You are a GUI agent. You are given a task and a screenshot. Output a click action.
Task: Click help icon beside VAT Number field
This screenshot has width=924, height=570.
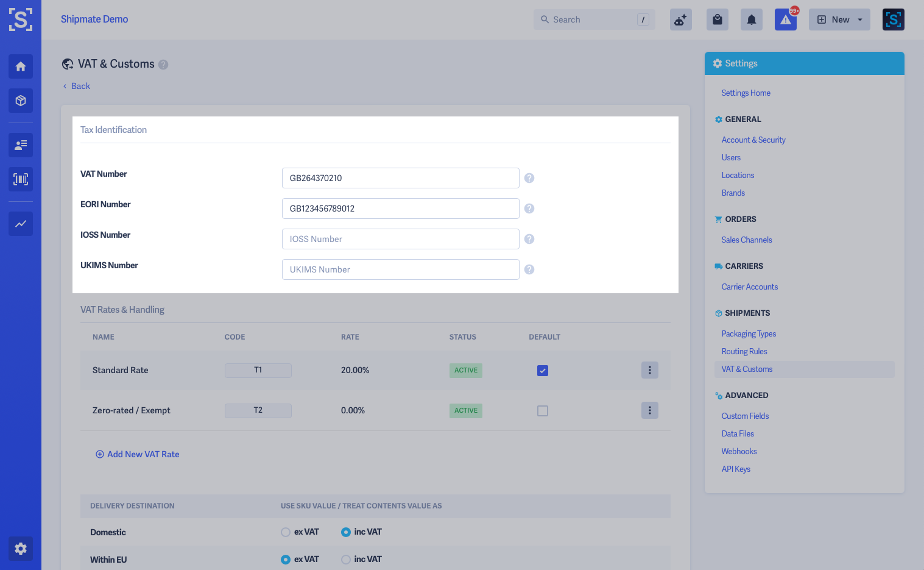[529, 178]
